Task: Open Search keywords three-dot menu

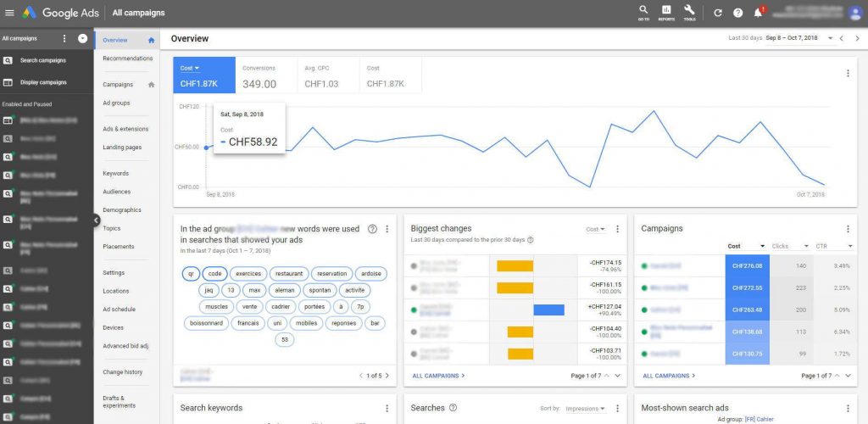Action: tap(387, 409)
